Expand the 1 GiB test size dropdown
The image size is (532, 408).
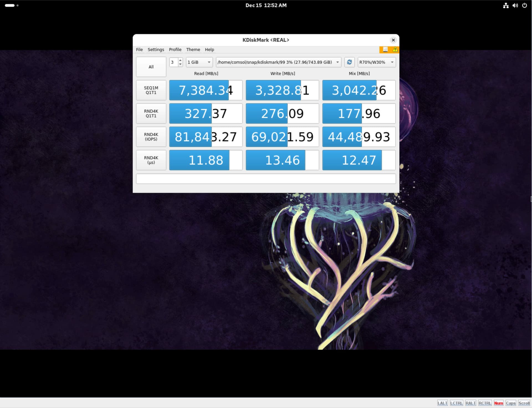coord(199,62)
